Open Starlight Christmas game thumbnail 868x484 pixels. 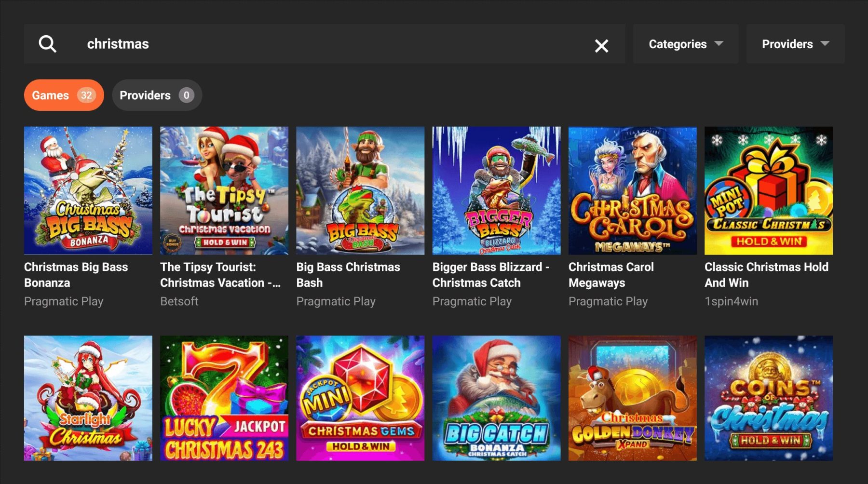pos(88,398)
